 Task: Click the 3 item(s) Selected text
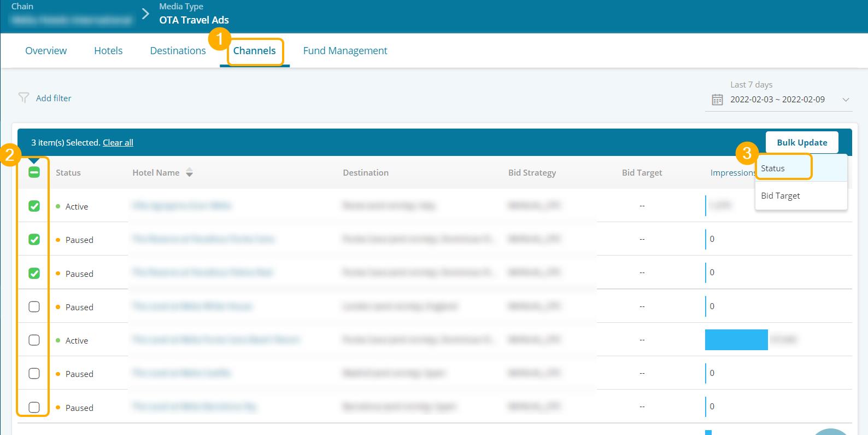click(x=66, y=142)
